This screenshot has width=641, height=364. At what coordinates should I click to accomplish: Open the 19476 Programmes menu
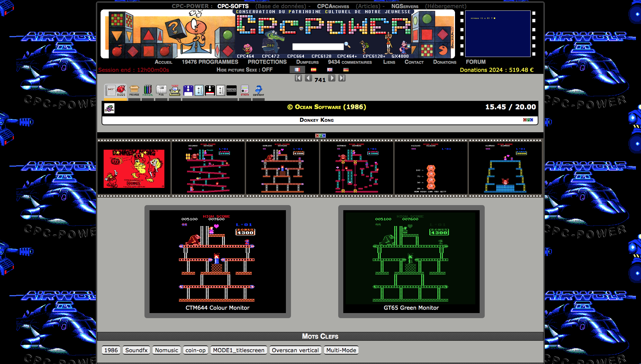point(210,62)
